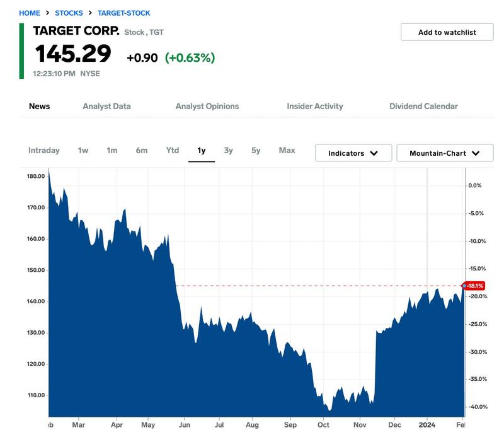This screenshot has width=504, height=442.
Task: Click the 180.00 price axis label
Action: pyautogui.click(x=36, y=177)
